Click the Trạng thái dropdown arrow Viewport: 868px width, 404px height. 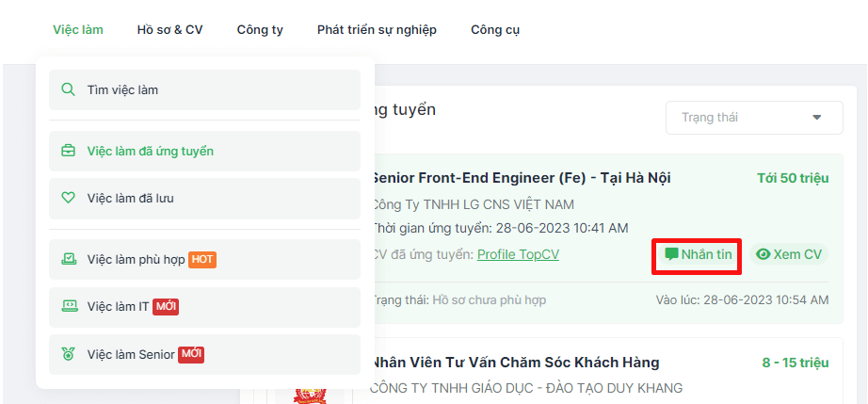[x=815, y=118]
